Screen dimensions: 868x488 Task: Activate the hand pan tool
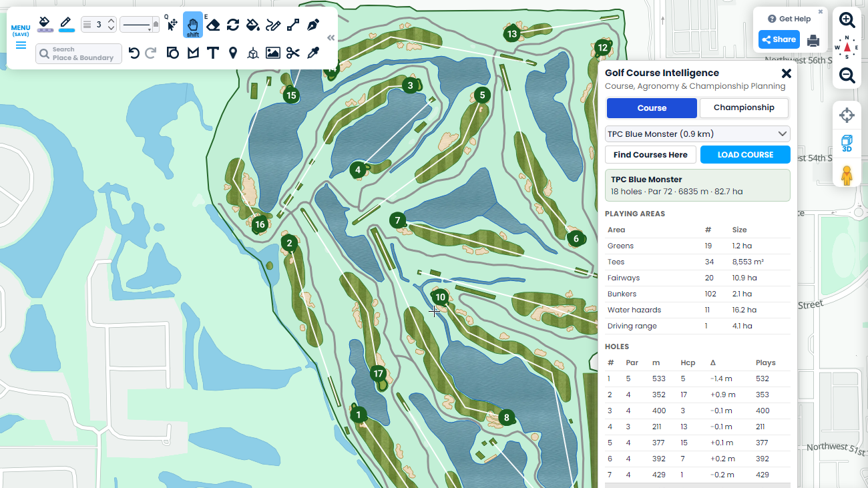pyautogui.click(x=193, y=25)
